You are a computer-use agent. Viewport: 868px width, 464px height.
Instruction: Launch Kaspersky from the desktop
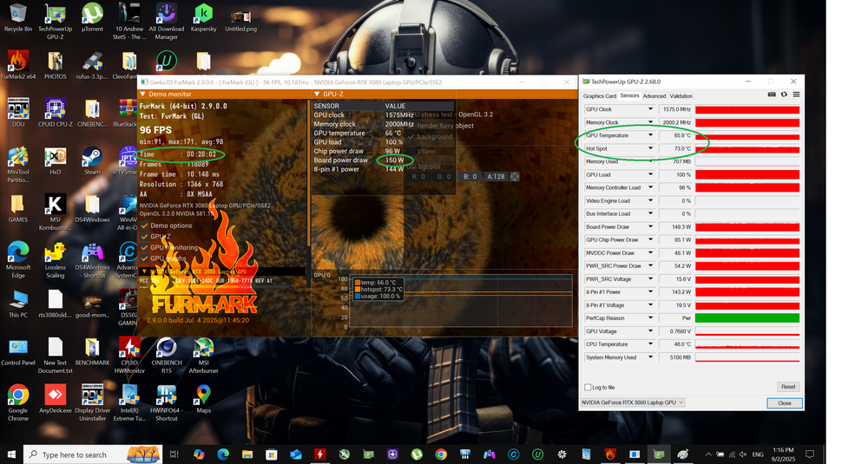203,18
